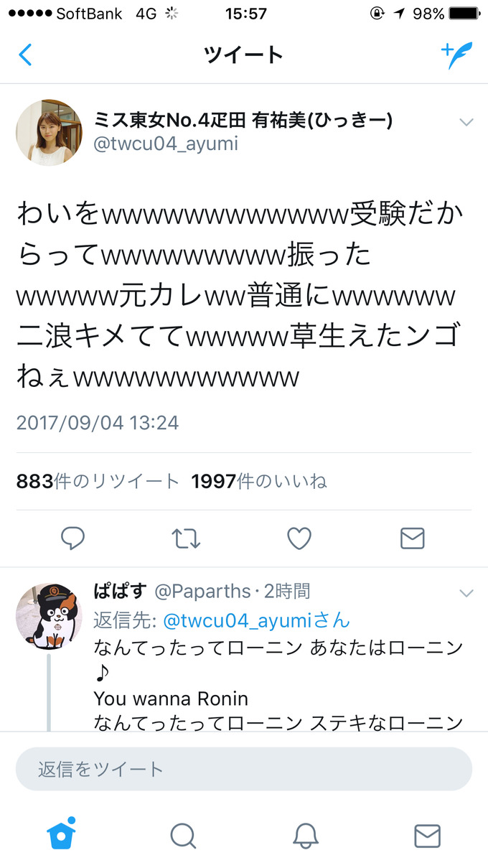The width and height of the screenshot is (488, 868).
Task: Expand the chevron menu on ぱぱす reply
Action: [x=466, y=593]
